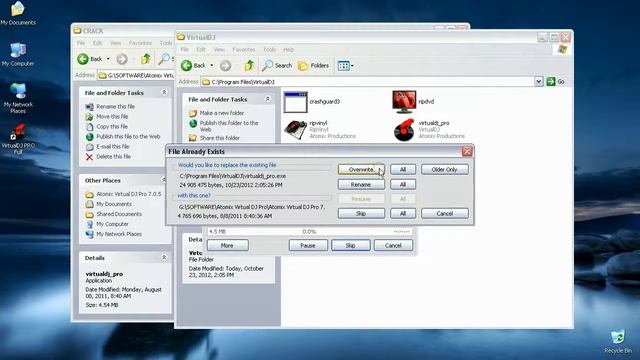Click All button beside Rename

pos(402,184)
